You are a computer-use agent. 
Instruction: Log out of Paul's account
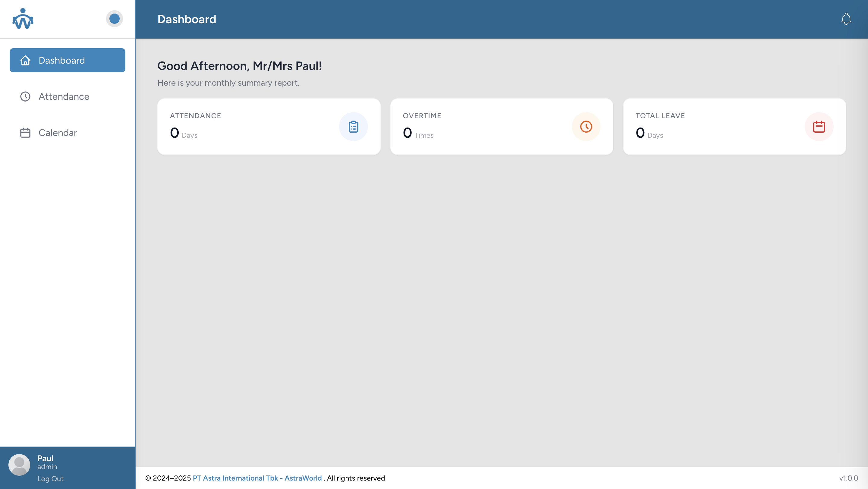click(50, 478)
